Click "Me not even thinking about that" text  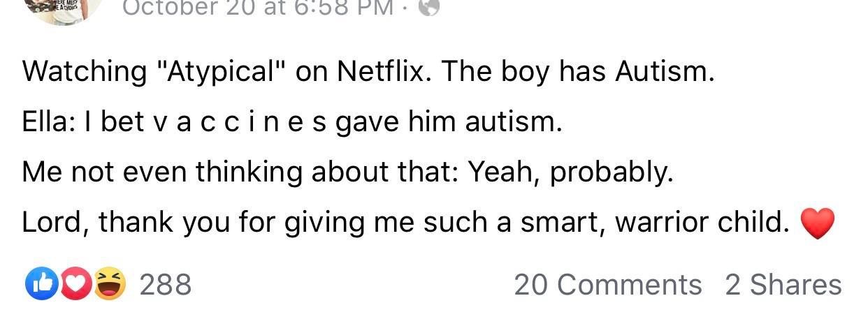tap(237, 172)
